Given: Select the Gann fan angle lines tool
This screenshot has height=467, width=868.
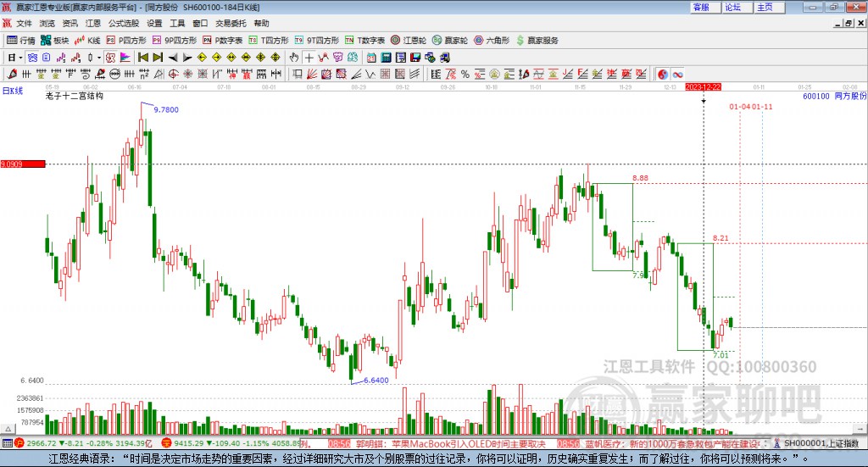Looking at the screenshot, I should click(x=311, y=74).
